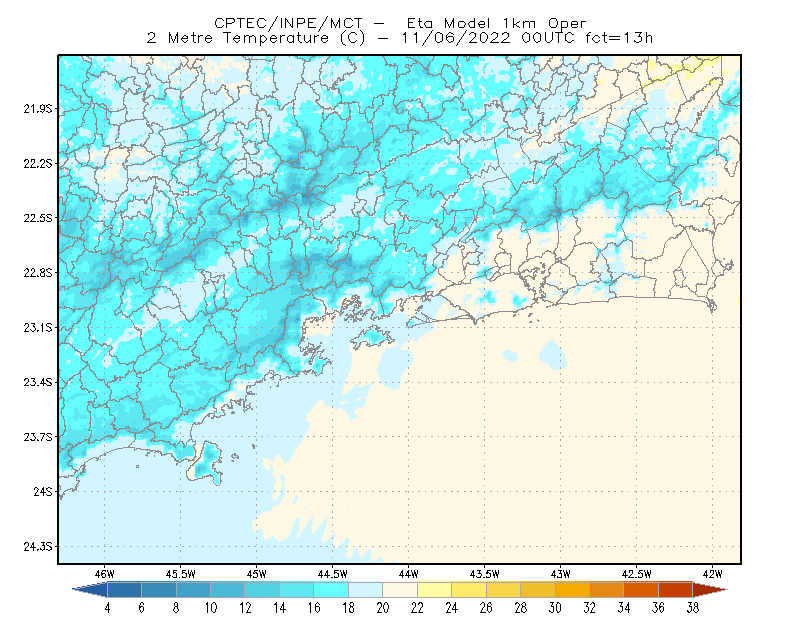The image size is (800, 618).
Task: Click the 22.5S latitude axis label
Action: pyautogui.click(x=37, y=218)
